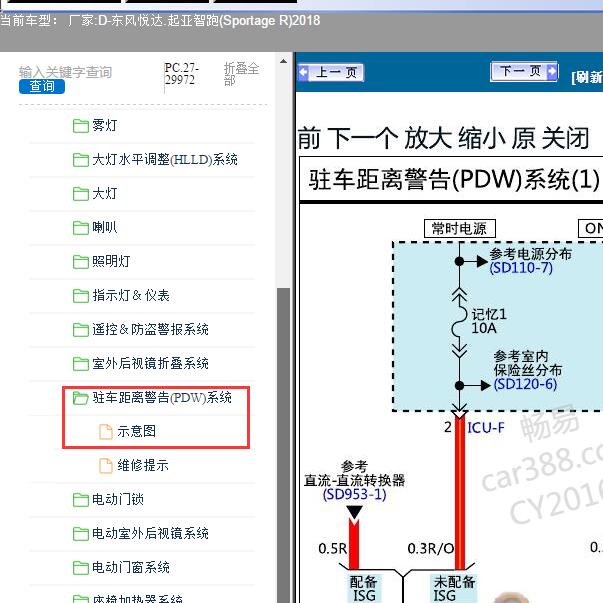Expand 指示灯 & 仪表 entry
Viewport: 603px width, 603px height.
[x=131, y=295]
